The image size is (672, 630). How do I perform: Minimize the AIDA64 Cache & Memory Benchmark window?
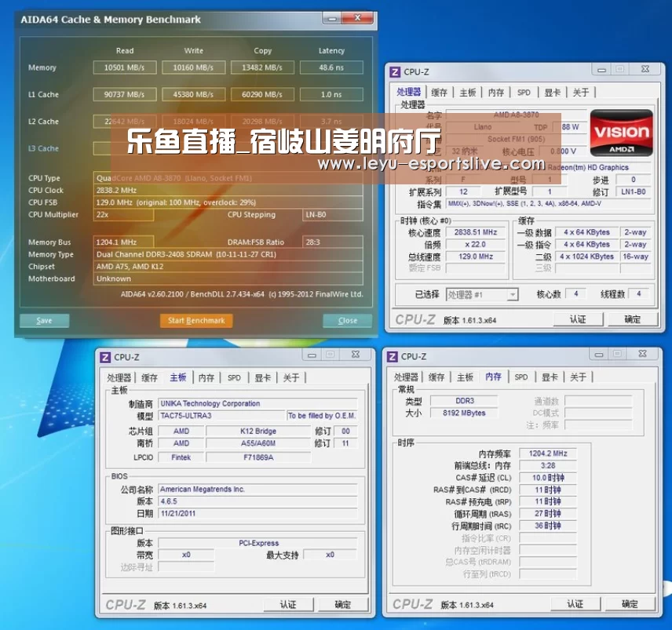(332, 18)
